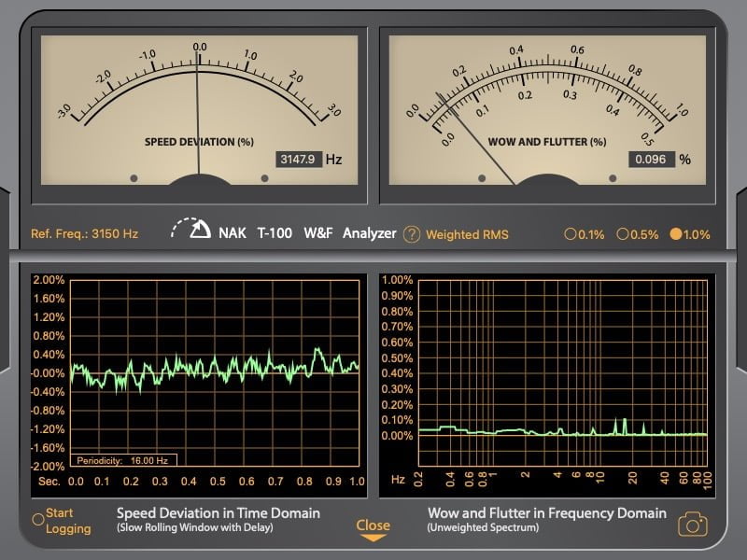Screen dimensions: 747x560
Task: Click the left dot below Wow and Flutter meter
Action: point(482,177)
